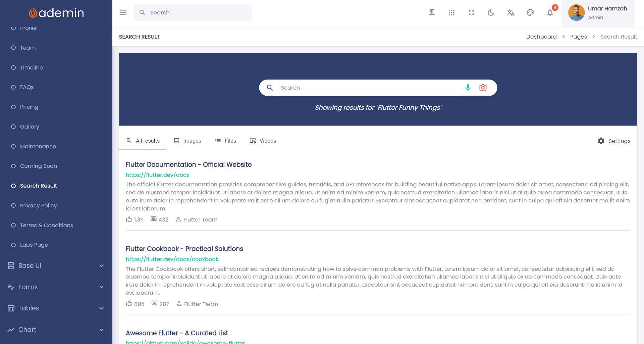Screen dimensions: 644x344
Task: Open the theme color palette customizer
Action: click(530, 13)
